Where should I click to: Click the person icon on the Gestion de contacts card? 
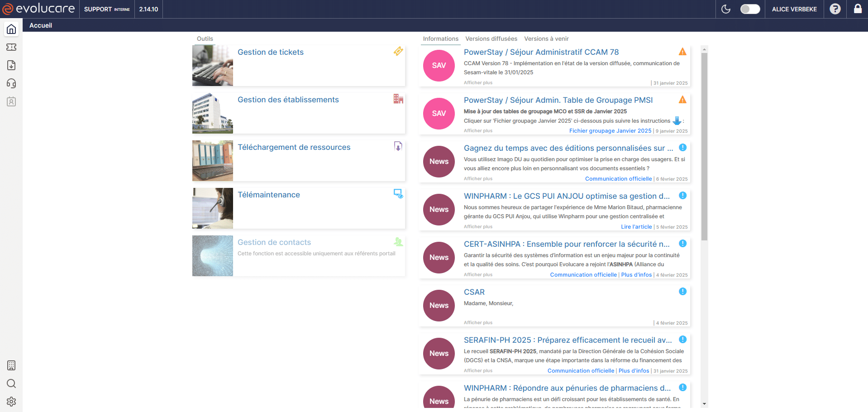tap(398, 241)
